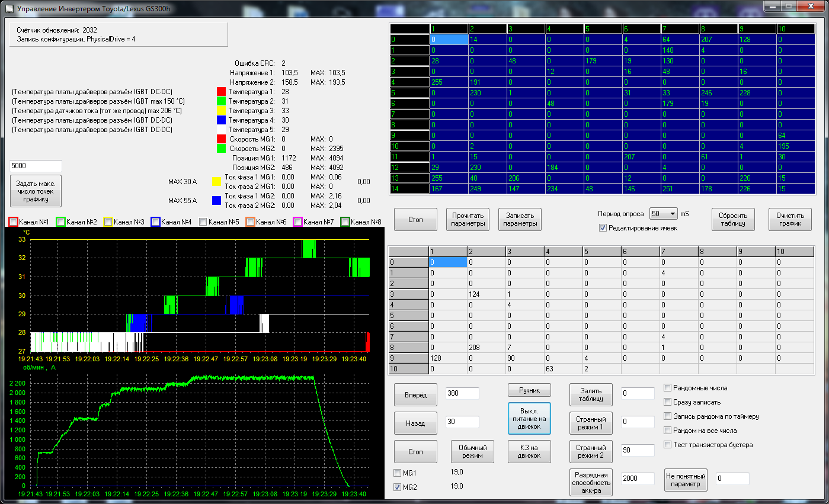Toggle the Канал №5 checkbox
Screen dimensions: 829x504
203,222
